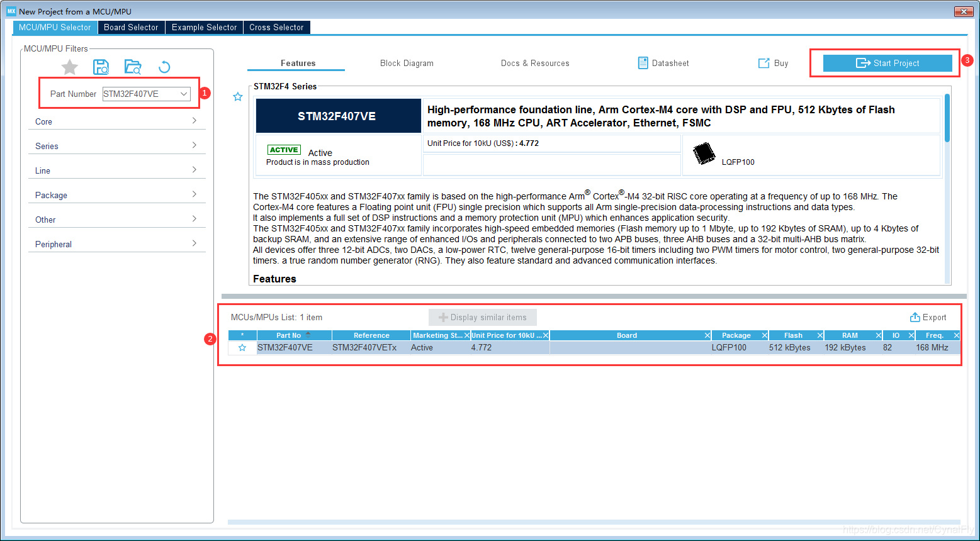This screenshot has height=541, width=980.
Task: Expand the Line filter section
Action: point(116,170)
